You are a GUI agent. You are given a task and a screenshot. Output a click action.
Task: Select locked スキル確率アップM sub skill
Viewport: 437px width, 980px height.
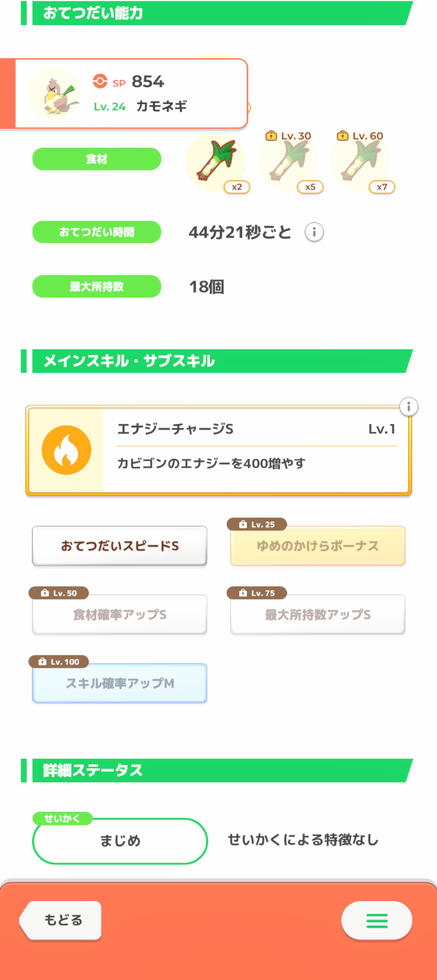pyautogui.click(x=120, y=684)
